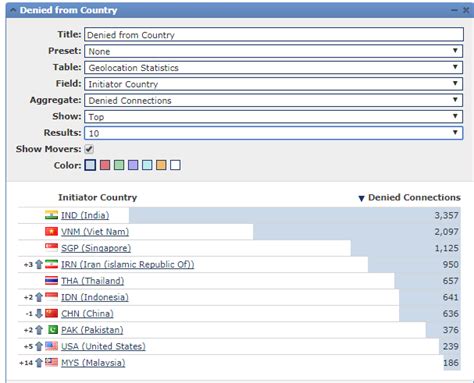Image resolution: width=474 pixels, height=383 pixels.
Task: Click the -1 mover value for China
Action: pos(29,314)
